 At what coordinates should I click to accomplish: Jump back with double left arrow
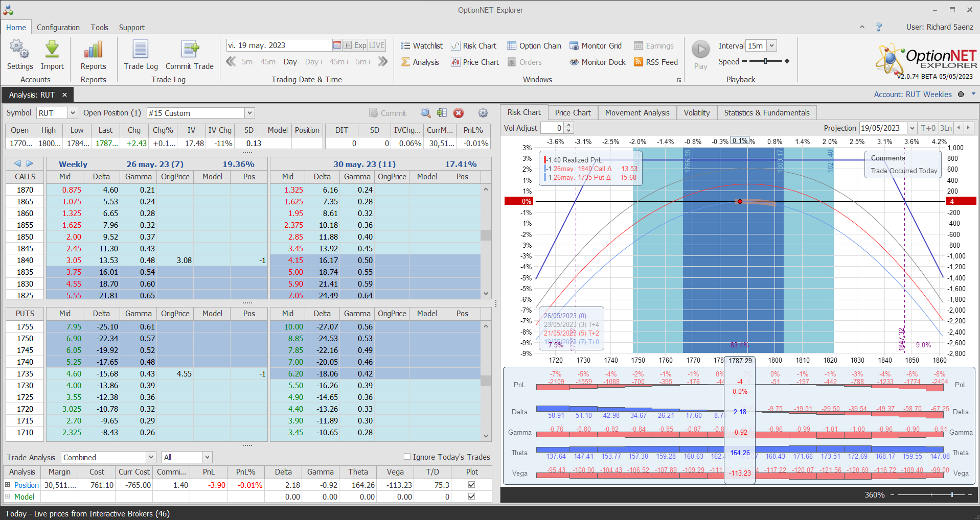coord(231,62)
